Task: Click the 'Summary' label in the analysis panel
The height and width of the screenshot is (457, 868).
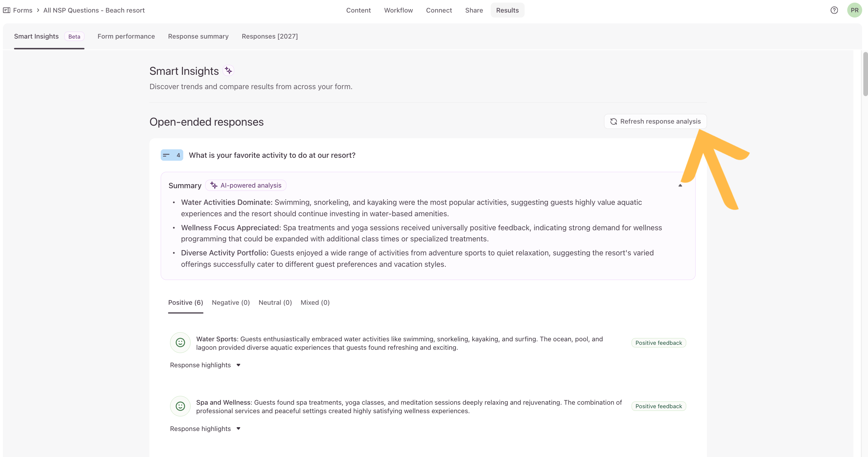Action: point(185,186)
